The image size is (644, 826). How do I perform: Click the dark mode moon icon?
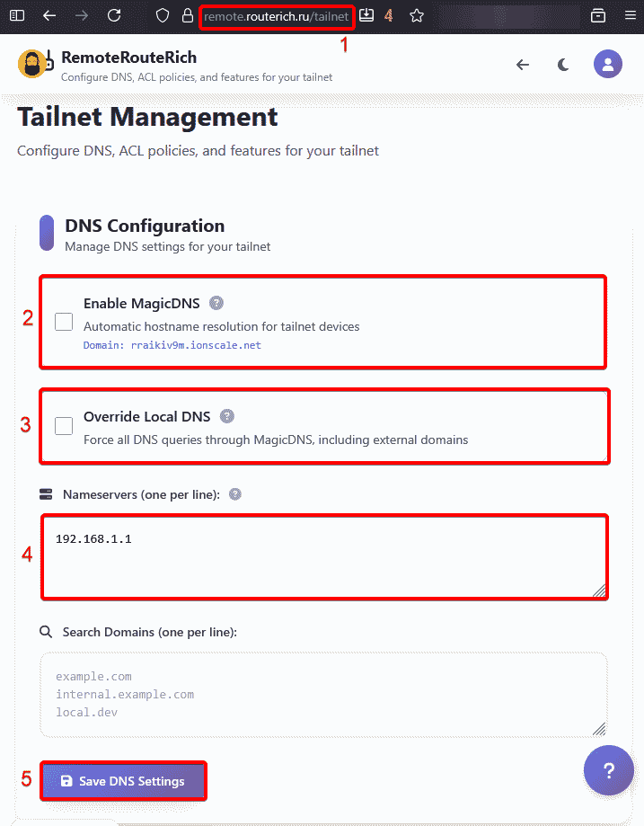(x=563, y=65)
